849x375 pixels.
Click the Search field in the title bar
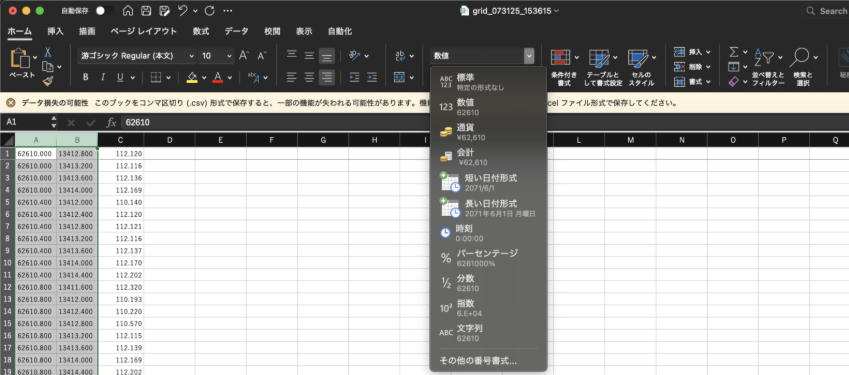827,10
